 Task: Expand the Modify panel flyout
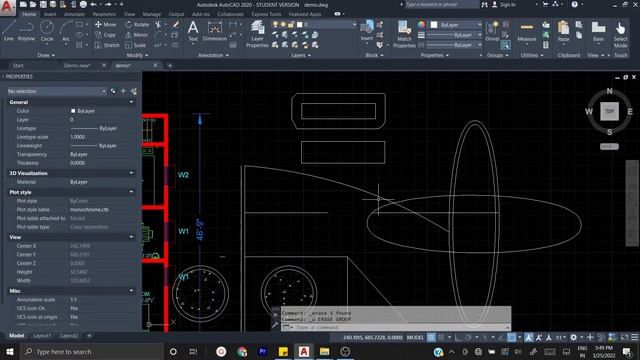(x=137, y=55)
